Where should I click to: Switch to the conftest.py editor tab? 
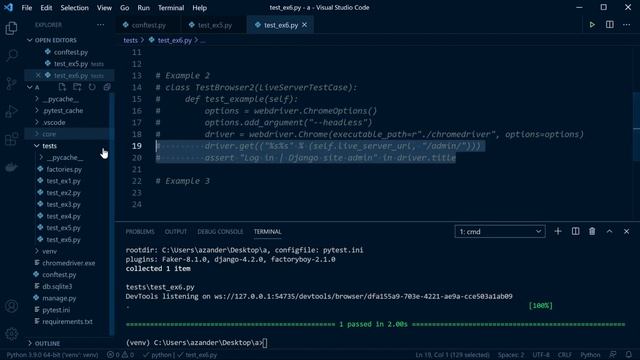(x=149, y=25)
